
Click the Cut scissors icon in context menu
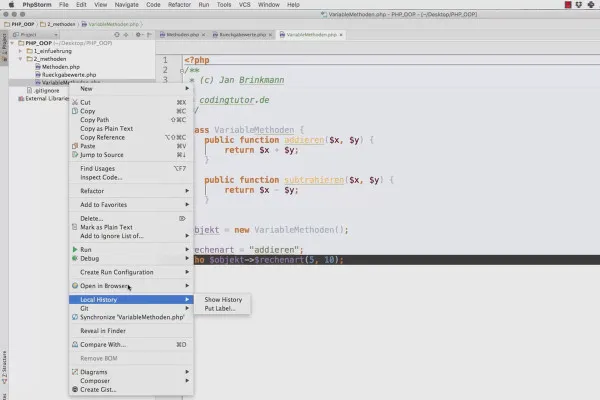(74, 102)
